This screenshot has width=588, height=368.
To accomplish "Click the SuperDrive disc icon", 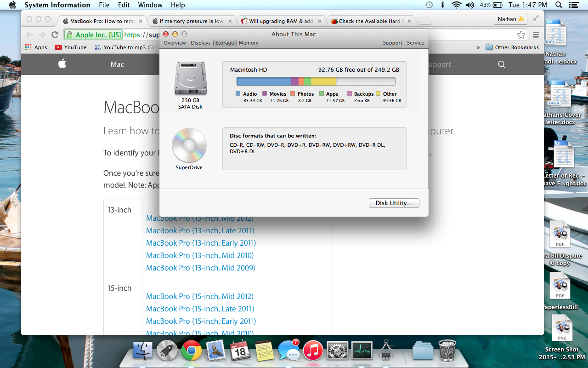I will coord(189,145).
